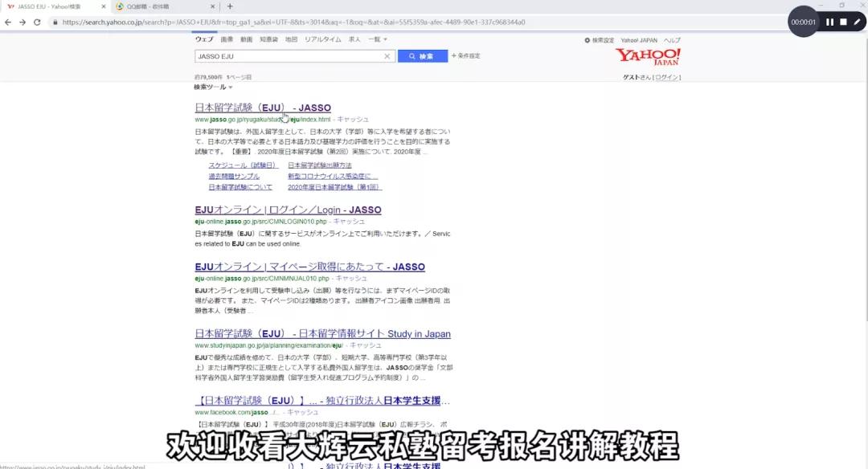Expand the 一覧 category dropdown
This screenshot has height=469, width=868.
point(378,39)
